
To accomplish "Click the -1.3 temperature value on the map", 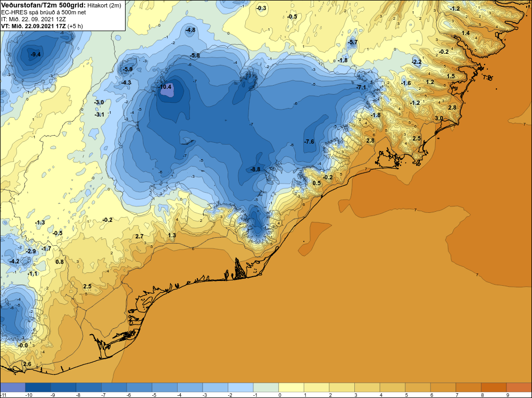I will (x=40, y=222).
